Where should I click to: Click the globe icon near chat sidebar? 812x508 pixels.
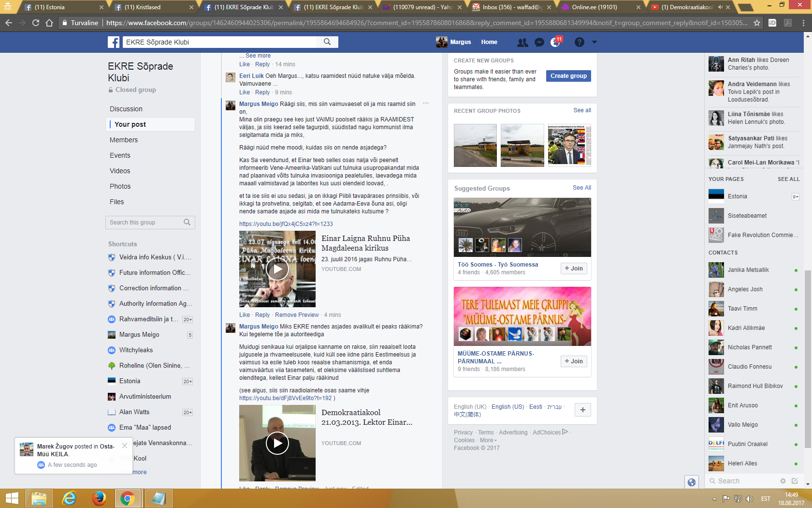point(692,482)
